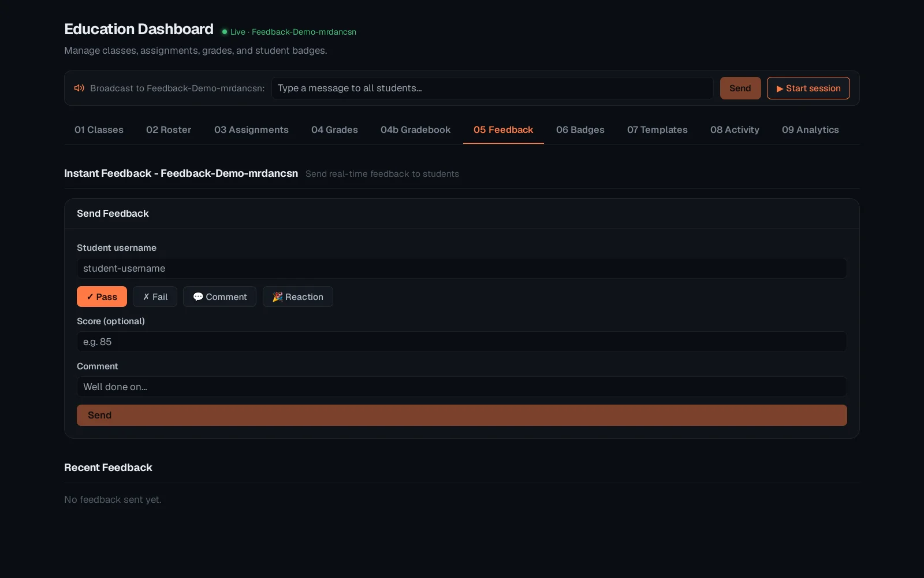Open the 04 Grades tab

[334, 129]
